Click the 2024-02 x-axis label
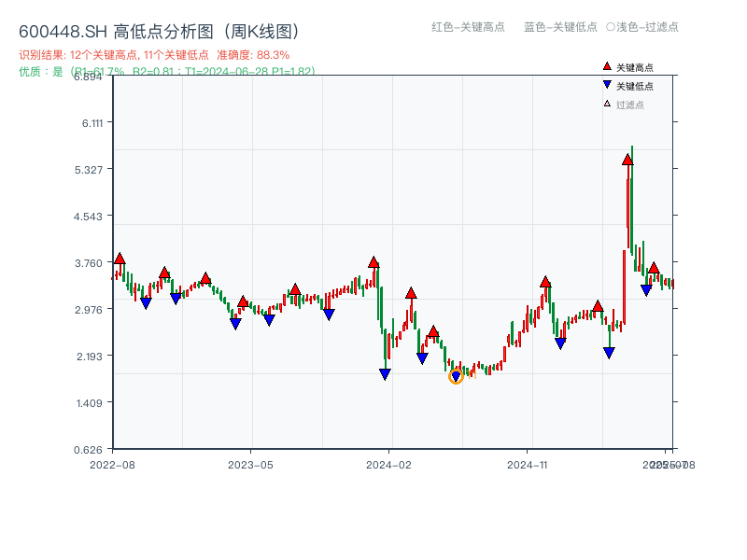The height and width of the screenshot is (560, 747). pos(388,465)
